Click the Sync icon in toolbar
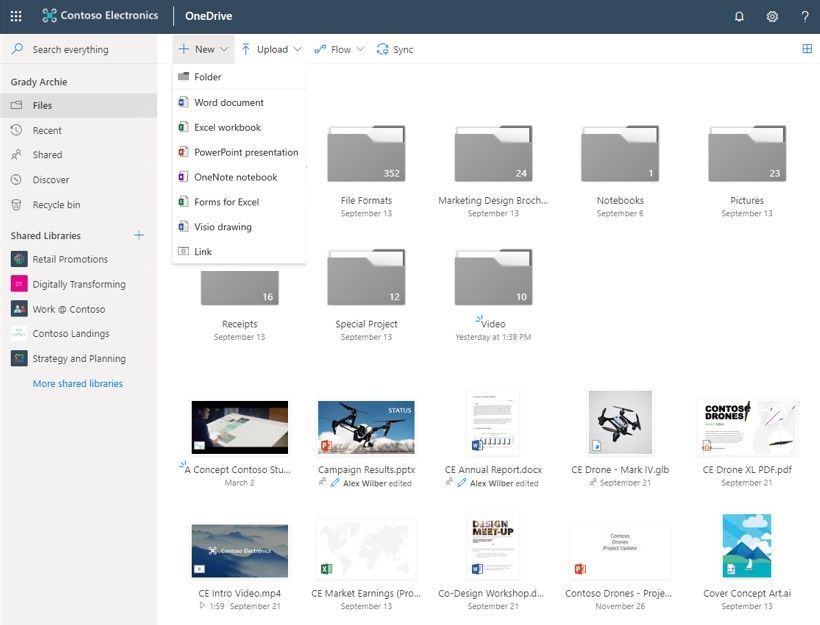The image size is (820, 625). [382, 49]
